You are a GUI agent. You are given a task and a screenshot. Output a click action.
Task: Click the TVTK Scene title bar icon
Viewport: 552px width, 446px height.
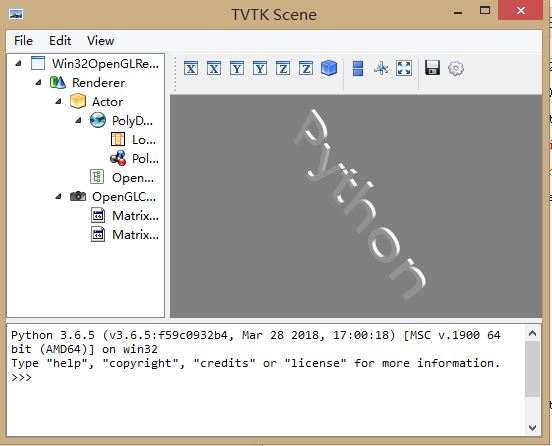point(16,14)
